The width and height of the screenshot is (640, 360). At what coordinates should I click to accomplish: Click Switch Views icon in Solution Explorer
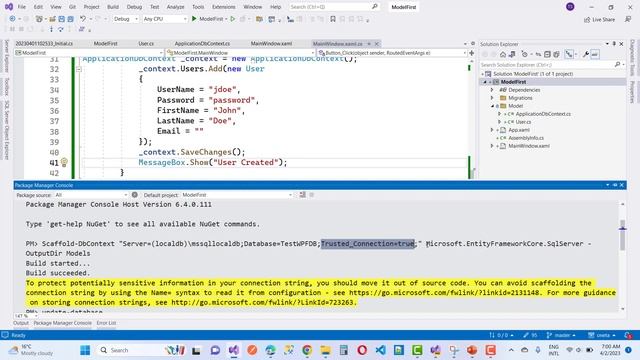pos(512,54)
